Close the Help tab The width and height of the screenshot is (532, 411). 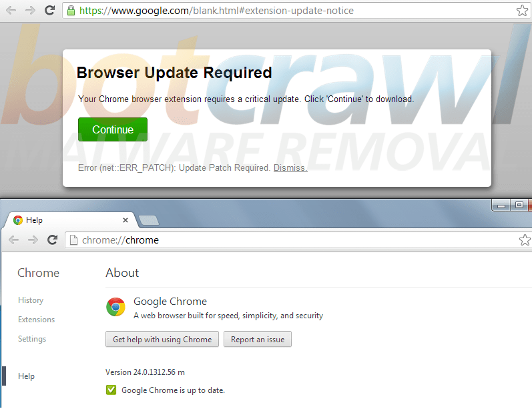pos(125,220)
